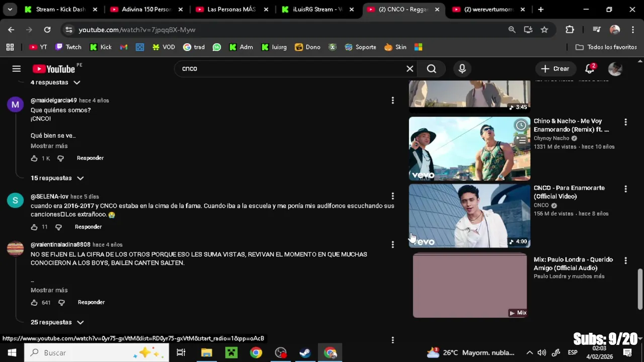The height and width of the screenshot is (362, 644).
Task: Open the YouTube account avatar menu
Action: [615, 69]
